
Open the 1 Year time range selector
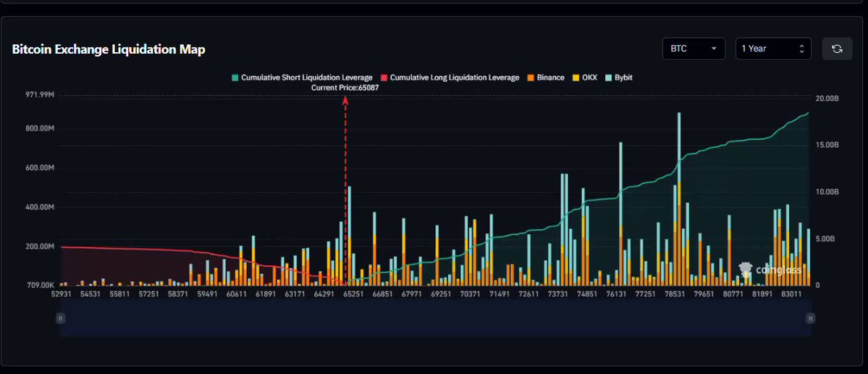773,49
